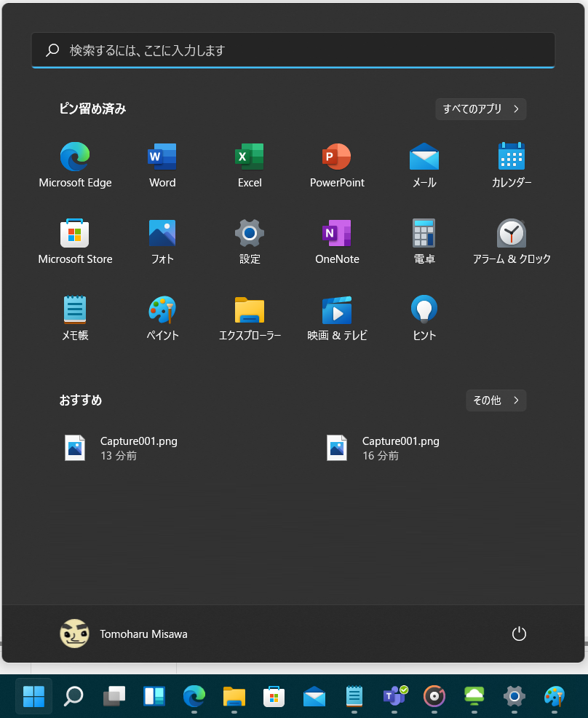This screenshot has width=588, height=718.
Task: Open Capture001.png from 16 分前
Action: tap(383, 448)
